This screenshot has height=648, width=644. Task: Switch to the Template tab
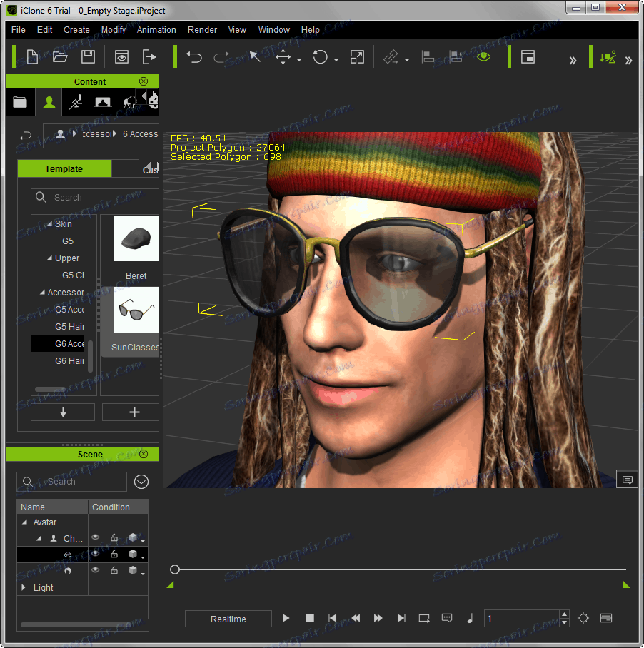(64, 169)
